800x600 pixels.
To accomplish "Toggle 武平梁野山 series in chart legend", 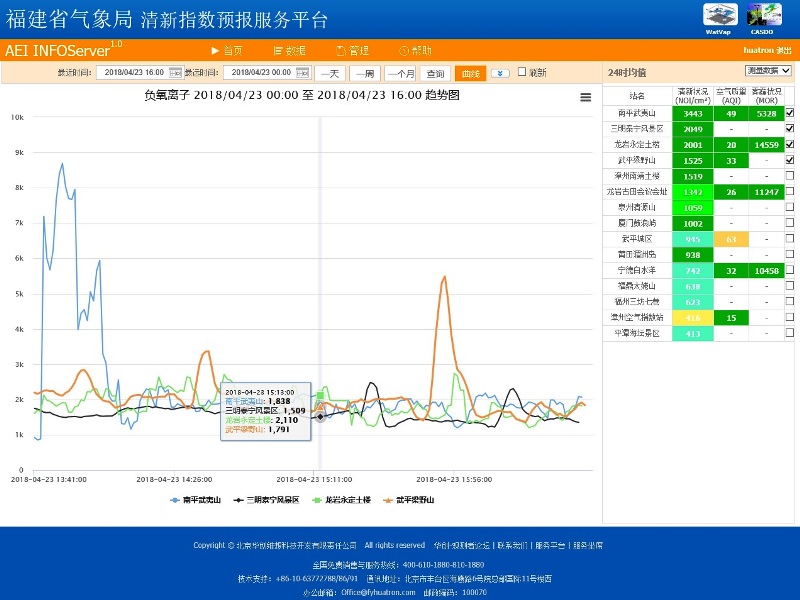I will (409, 499).
